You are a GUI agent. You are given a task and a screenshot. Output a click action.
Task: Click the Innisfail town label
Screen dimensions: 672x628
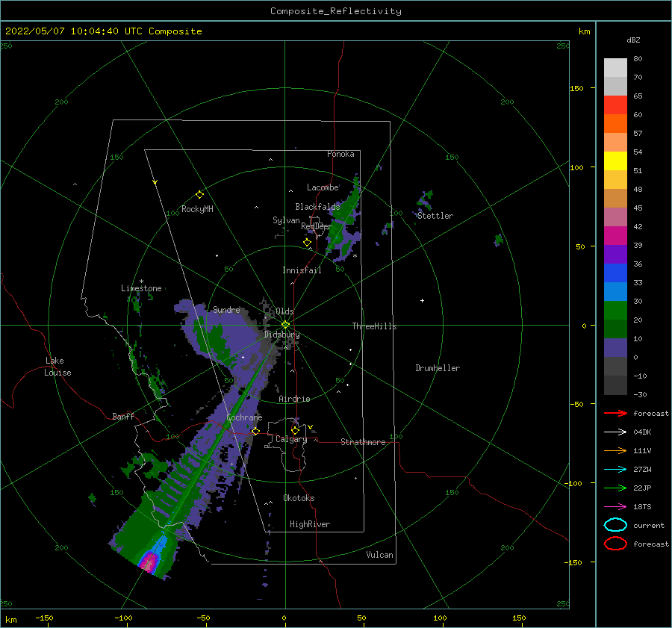point(302,270)
